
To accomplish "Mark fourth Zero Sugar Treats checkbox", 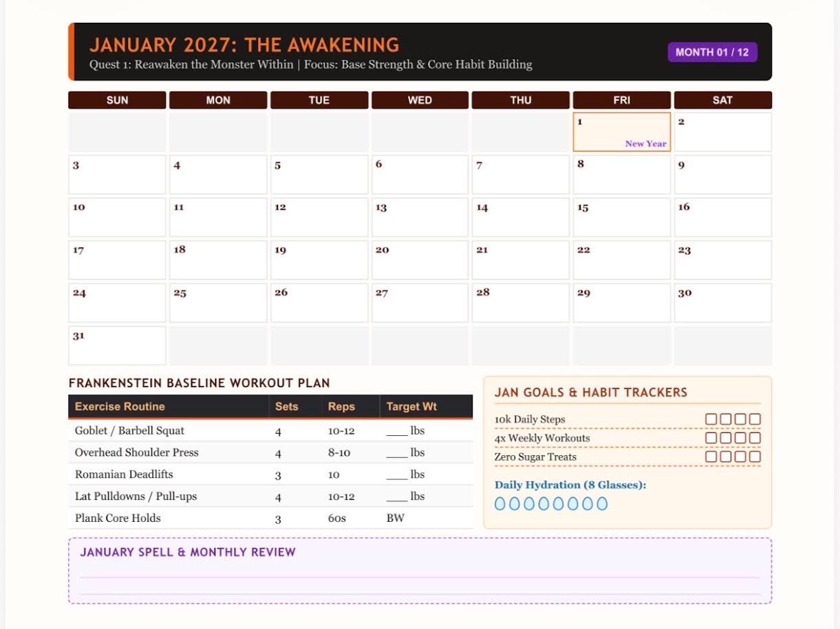I will [755, 456].
